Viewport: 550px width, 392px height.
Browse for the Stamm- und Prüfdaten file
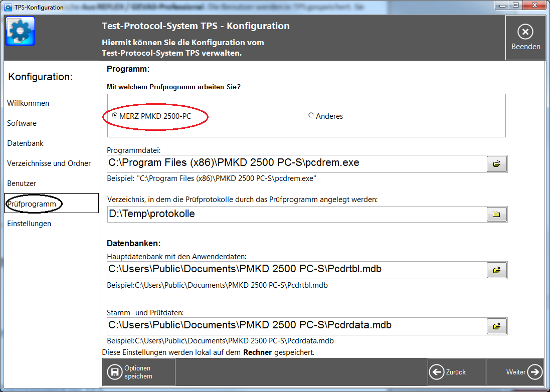coord(497,326)
